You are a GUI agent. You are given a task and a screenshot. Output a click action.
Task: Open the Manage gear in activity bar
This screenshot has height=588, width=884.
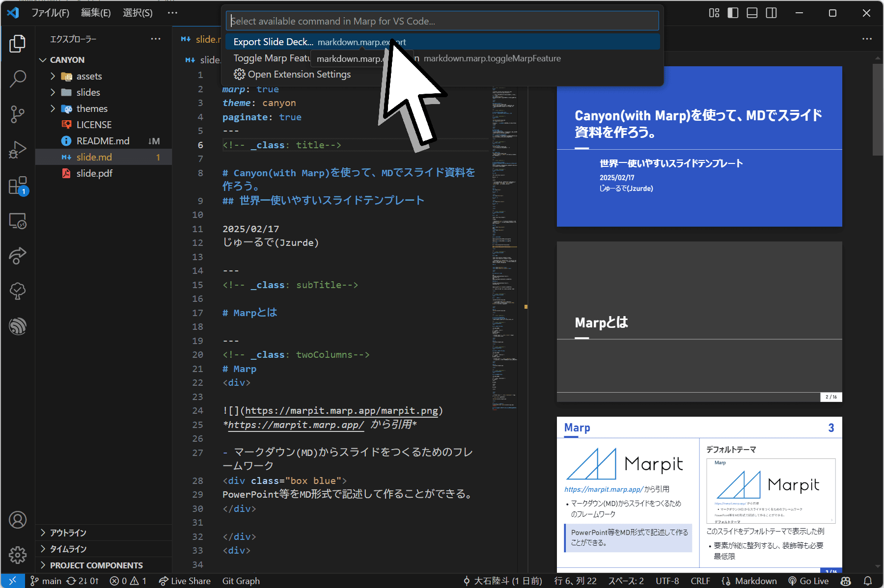(x=18, y=555)
